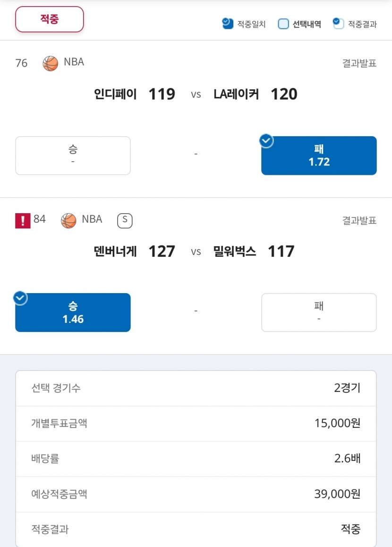
Task: Click checkmark badge on 승 1.46 button
Action: point(20,298)
